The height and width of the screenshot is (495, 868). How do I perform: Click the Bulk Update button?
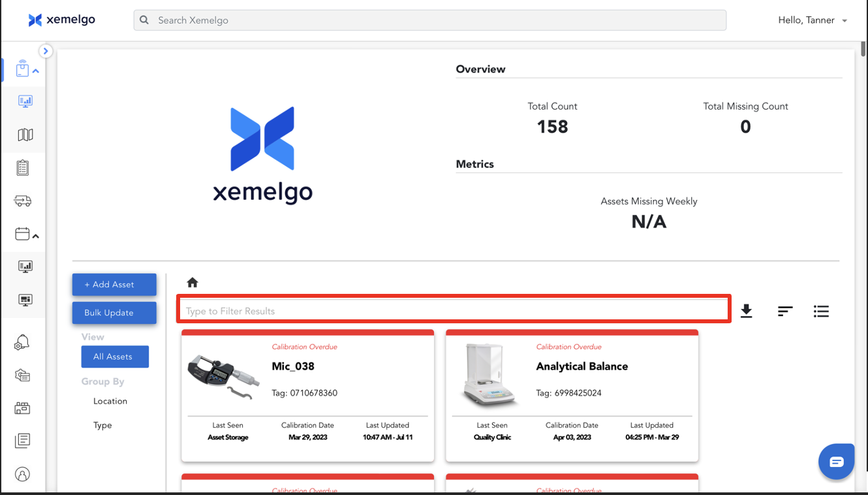tap(114, 313)
